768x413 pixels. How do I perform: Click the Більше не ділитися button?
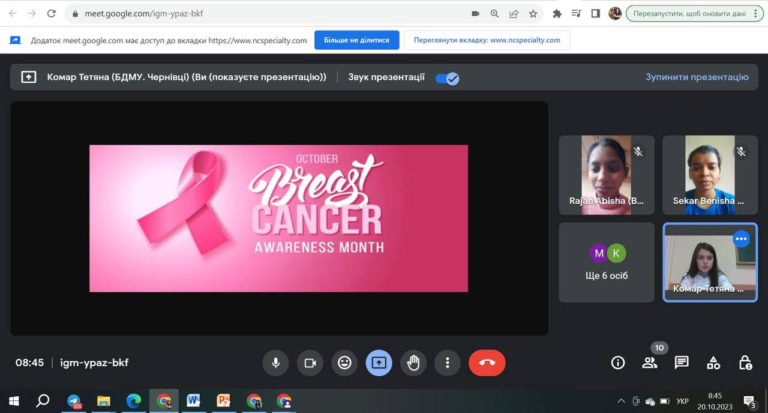click(350, 40)
